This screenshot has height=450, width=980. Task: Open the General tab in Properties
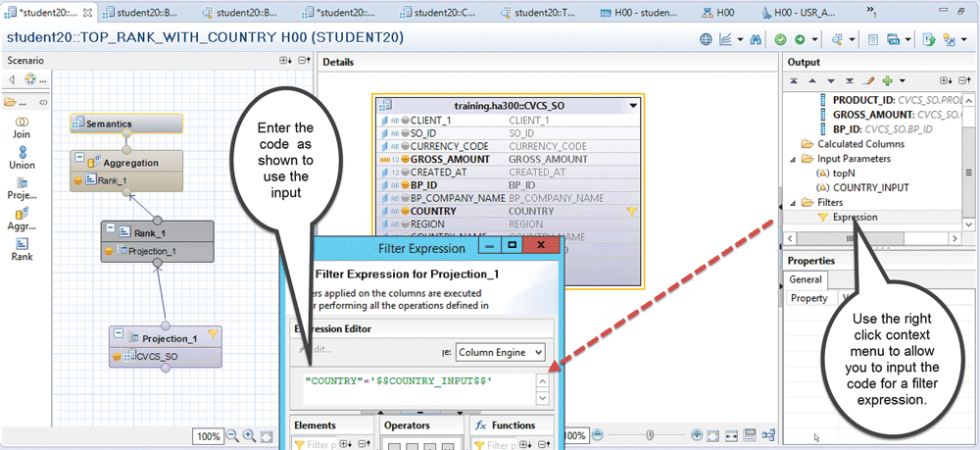coord(800,279)
